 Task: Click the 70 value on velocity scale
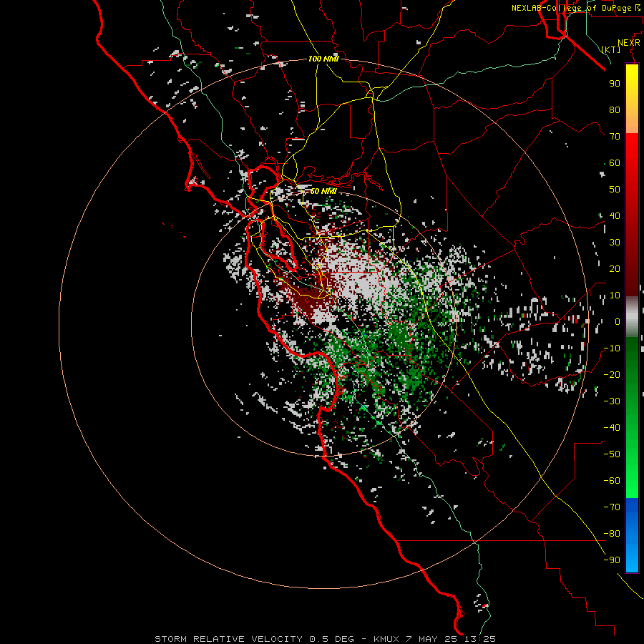615,137
